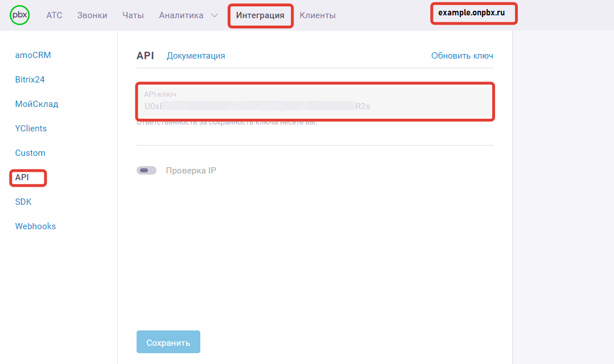
Task: Open the АТС menu item
Action: pyautogui.click(x=54, y=15)
